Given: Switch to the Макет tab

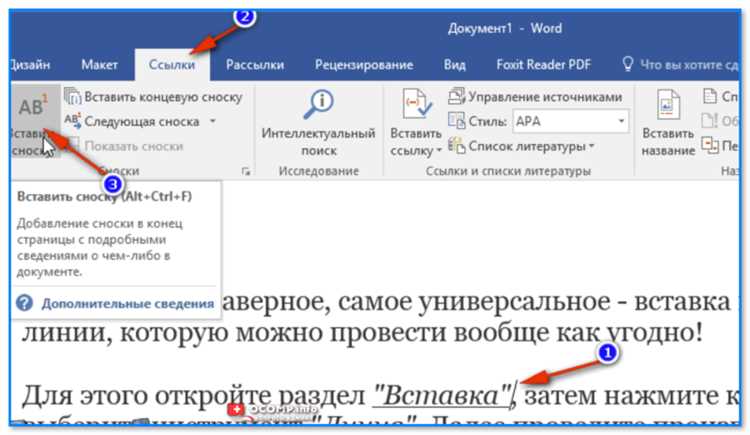Looking at the screenshot, I should tap(99, 65).
